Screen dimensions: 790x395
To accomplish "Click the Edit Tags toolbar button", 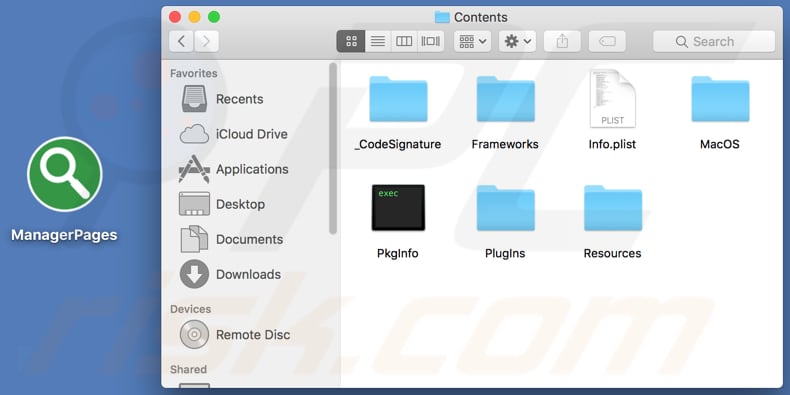I will tap(607, 41).
